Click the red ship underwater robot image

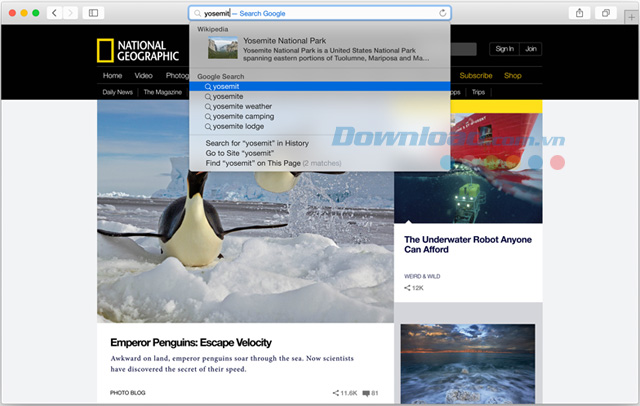[468, 168]
